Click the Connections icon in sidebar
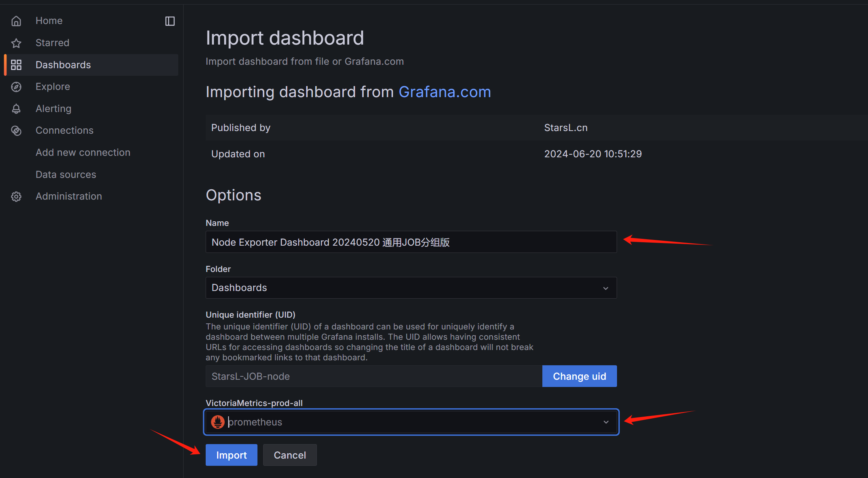The height and width of the screenshot is (478, 868). [x=16, y=131]
